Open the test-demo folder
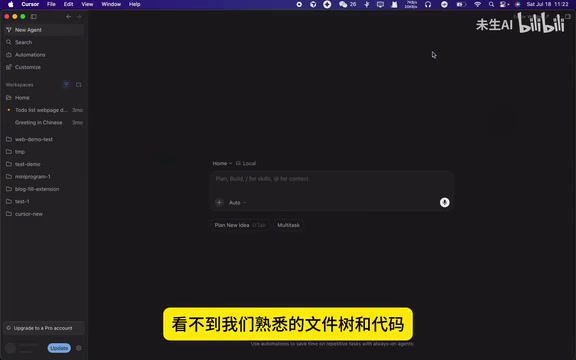The image size is (576, 360). (x=43, y=164)
